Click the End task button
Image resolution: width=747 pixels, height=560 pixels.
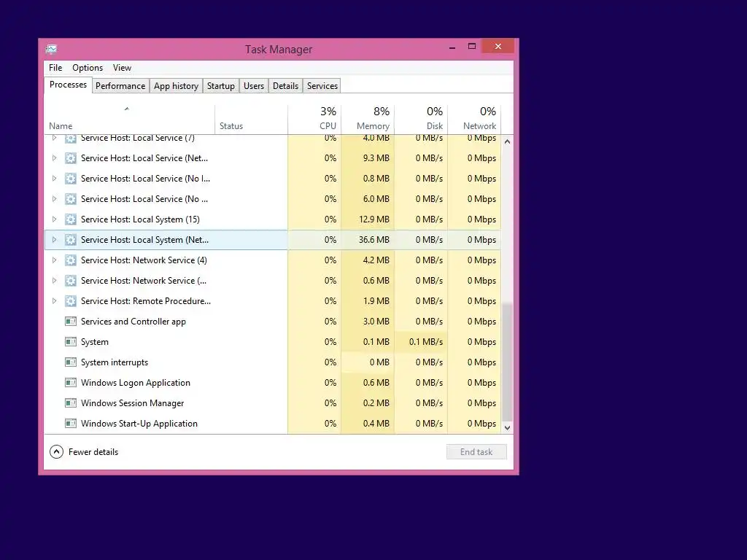point(476,452)
